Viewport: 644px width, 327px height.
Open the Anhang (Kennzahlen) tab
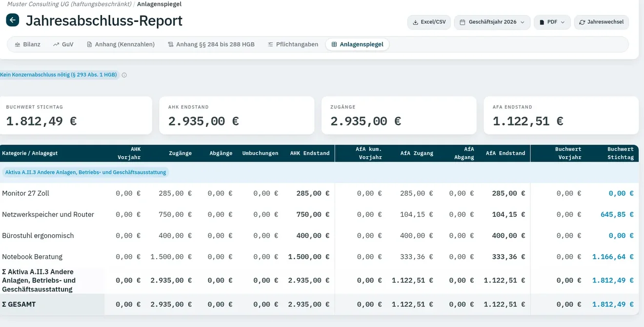[x=121, y=44]
